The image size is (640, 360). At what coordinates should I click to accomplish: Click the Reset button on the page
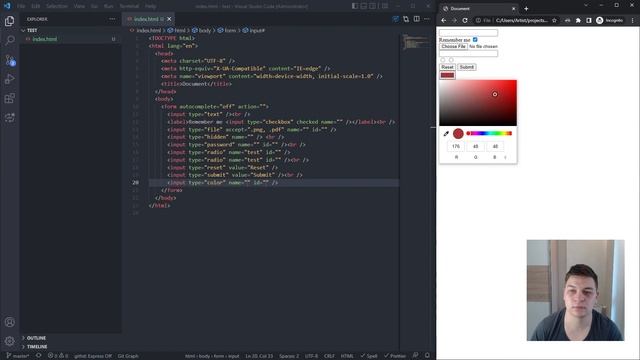447,67
